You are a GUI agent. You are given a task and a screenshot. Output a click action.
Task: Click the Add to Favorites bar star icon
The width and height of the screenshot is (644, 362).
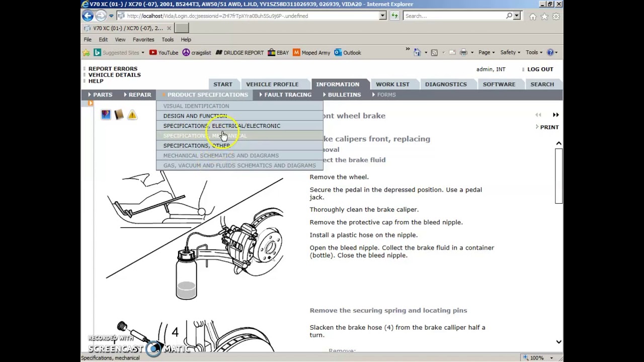pos(86,52)
